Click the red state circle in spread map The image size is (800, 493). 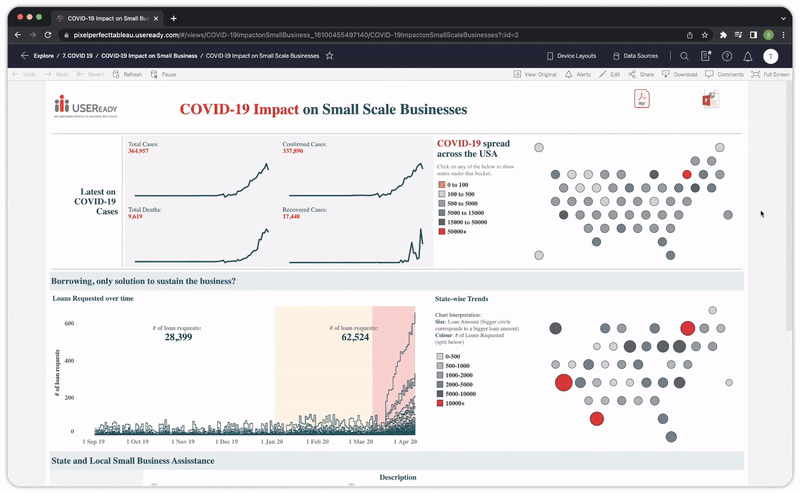click(x=686, y=174)
